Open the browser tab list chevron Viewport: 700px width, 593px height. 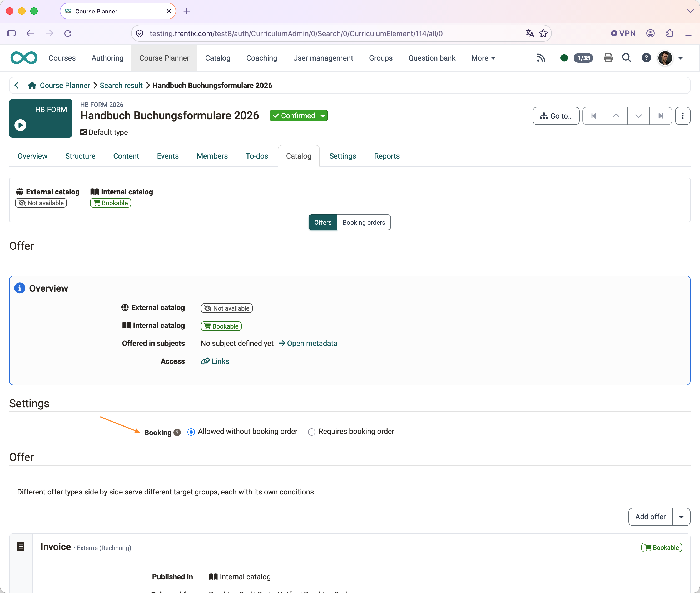coord(690,11)
